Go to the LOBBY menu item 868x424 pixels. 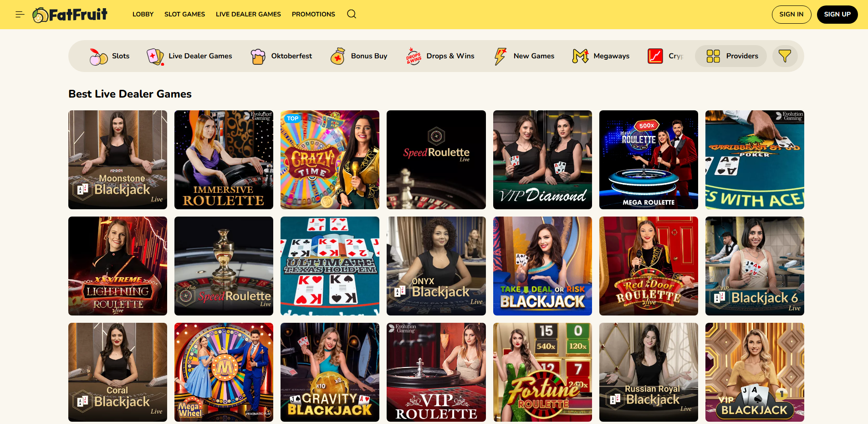tap(143, 14)
